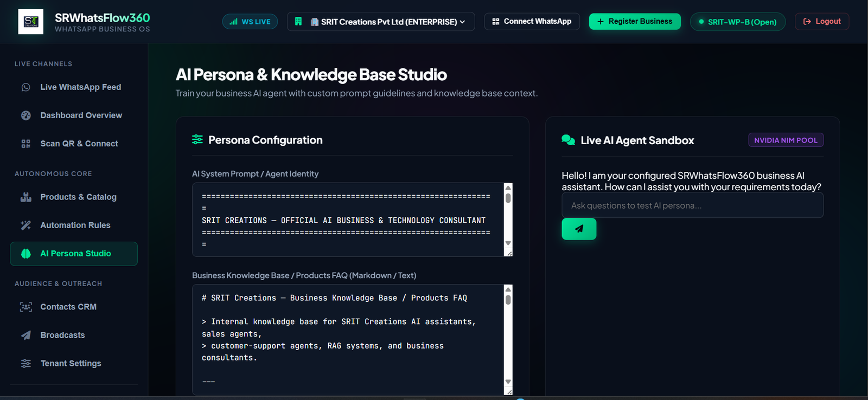Image resolution: width=868 pixels, height=400 pixels.
Task: Click the QR code icon beside Scan QR & Connect
Action: (25, 144)
